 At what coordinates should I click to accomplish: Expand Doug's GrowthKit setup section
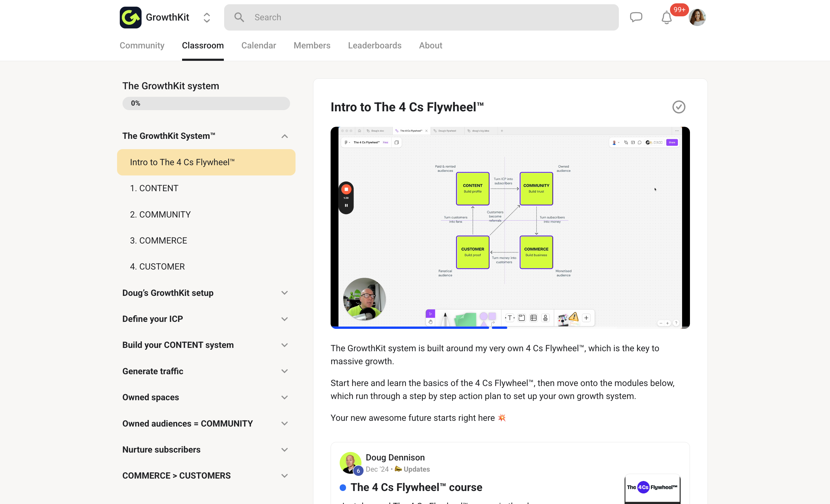coord(284,293)
